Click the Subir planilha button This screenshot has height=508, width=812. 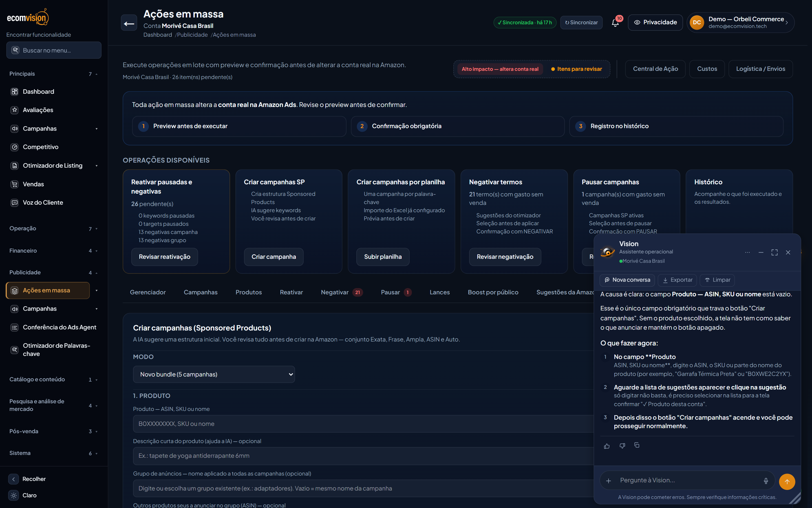point(383,257)
